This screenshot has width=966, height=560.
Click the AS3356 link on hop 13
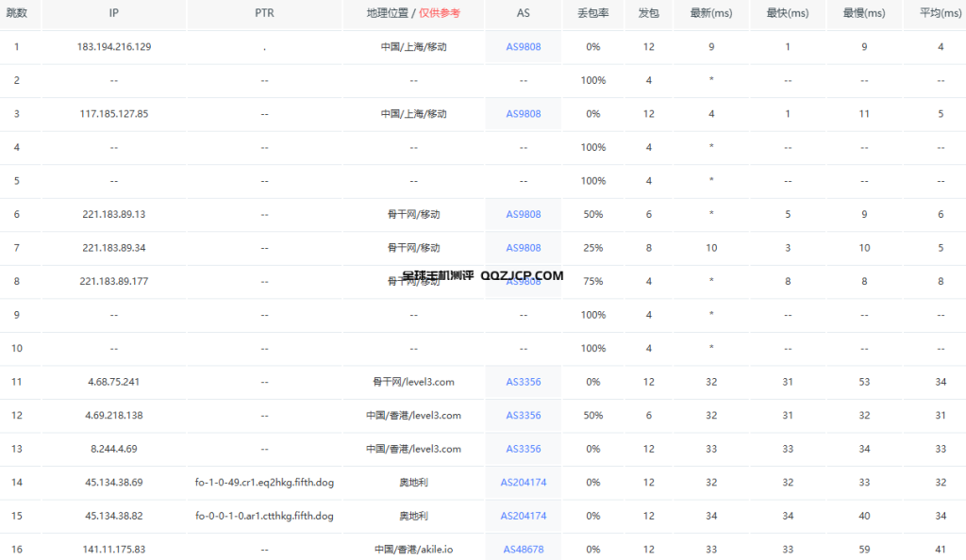click(x=523, y=449)
